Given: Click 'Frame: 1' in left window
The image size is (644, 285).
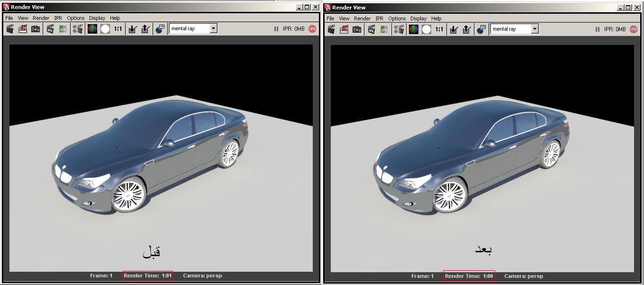Looking at the screenshot, I should coord(101,276).
